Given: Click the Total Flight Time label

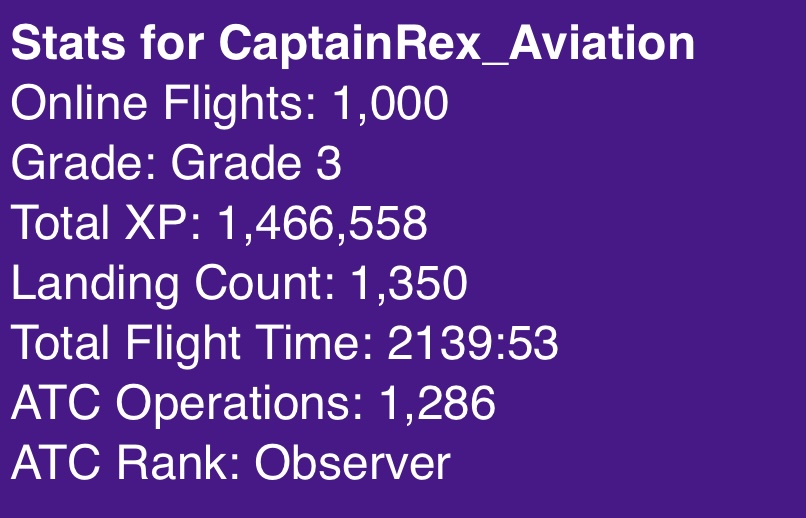Looking at the screenshot, I should (x=192, y=343).
